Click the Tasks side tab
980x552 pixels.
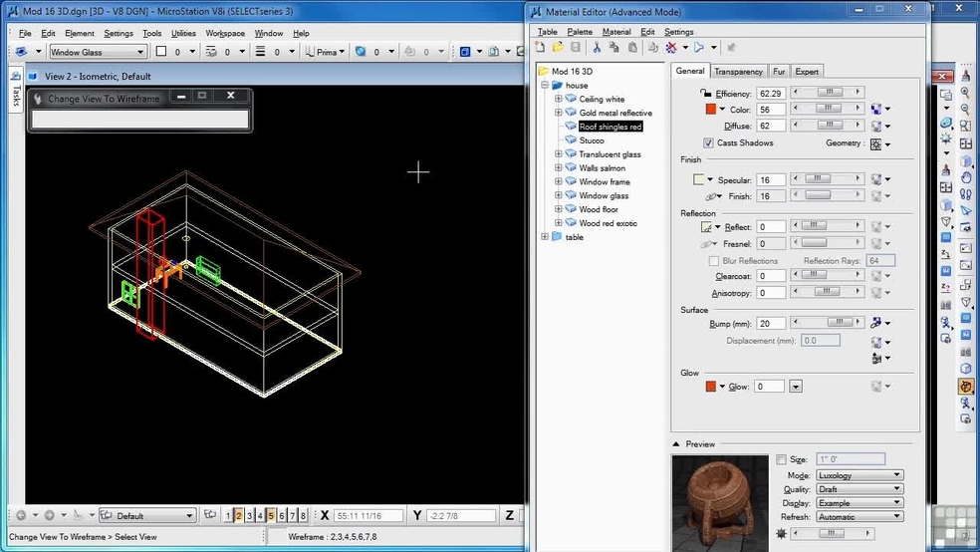coord(16,92)
